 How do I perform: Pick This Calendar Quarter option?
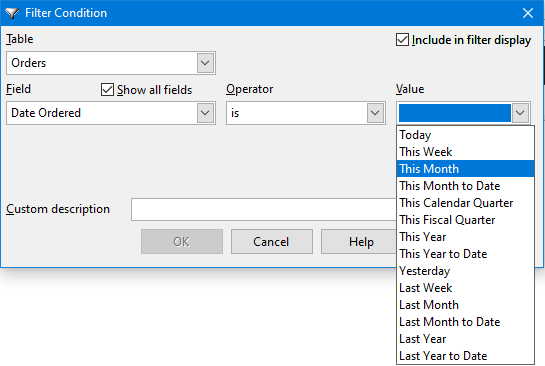(x=465, y=203)
